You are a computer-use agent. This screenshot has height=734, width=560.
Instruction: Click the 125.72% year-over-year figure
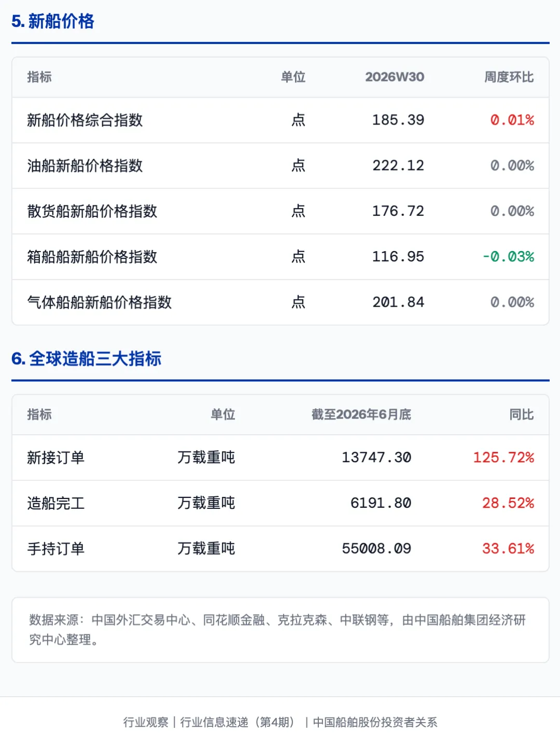tap(503, 458)
